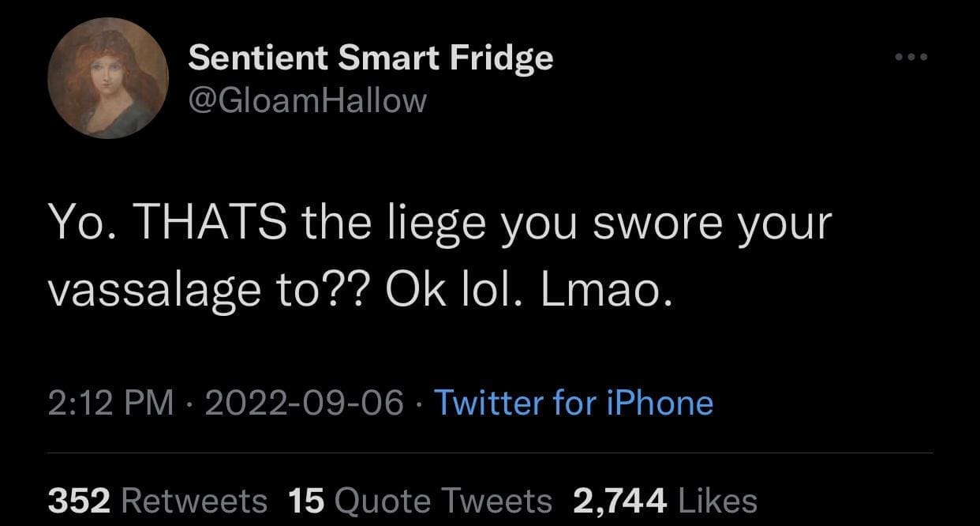
Task: View the Retweets label list
Action: pyautogui.click(x=195, y=500)
